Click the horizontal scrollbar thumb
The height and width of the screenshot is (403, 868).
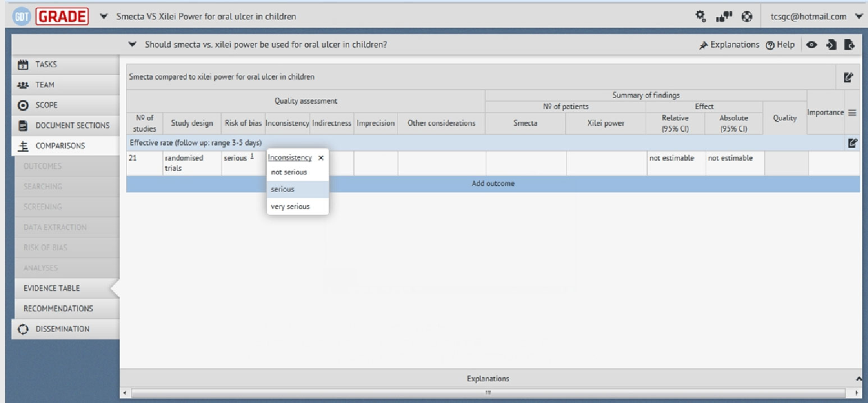click(x=488, y=393)
